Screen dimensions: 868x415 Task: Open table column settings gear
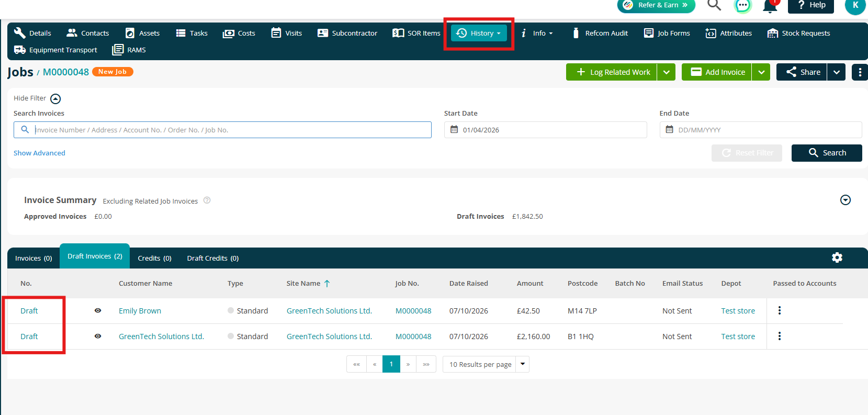[x=837, y=257]
